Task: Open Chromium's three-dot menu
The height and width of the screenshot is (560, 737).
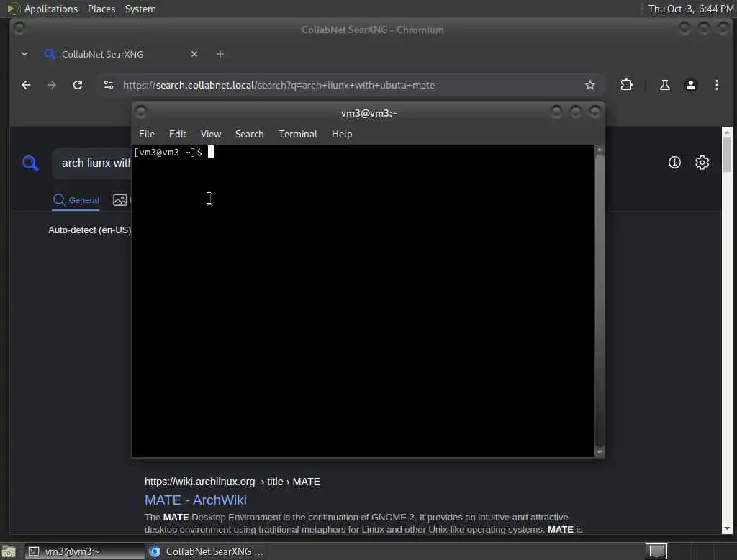Action: [x=716, y=85]
